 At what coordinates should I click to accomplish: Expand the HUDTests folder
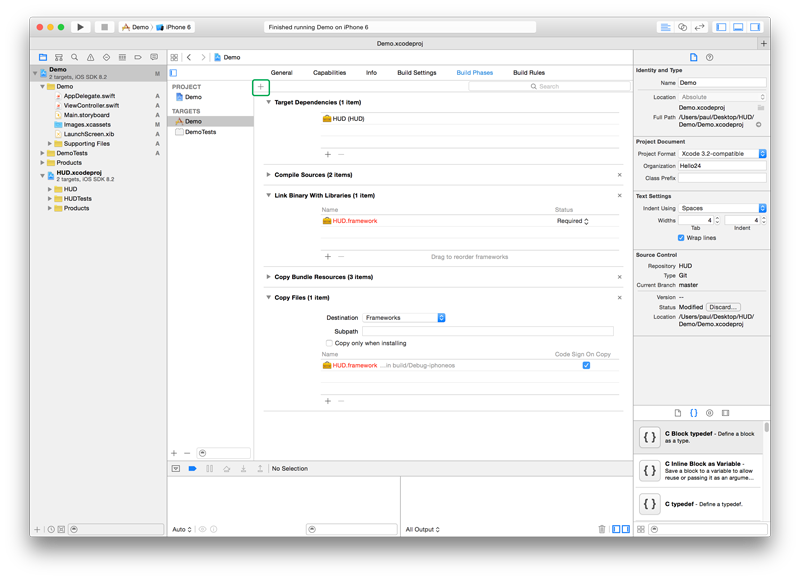[50, 199]
